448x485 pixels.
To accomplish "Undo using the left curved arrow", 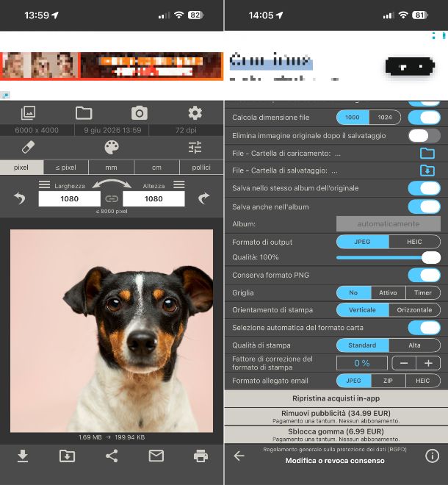I will [x=20, y=198].
